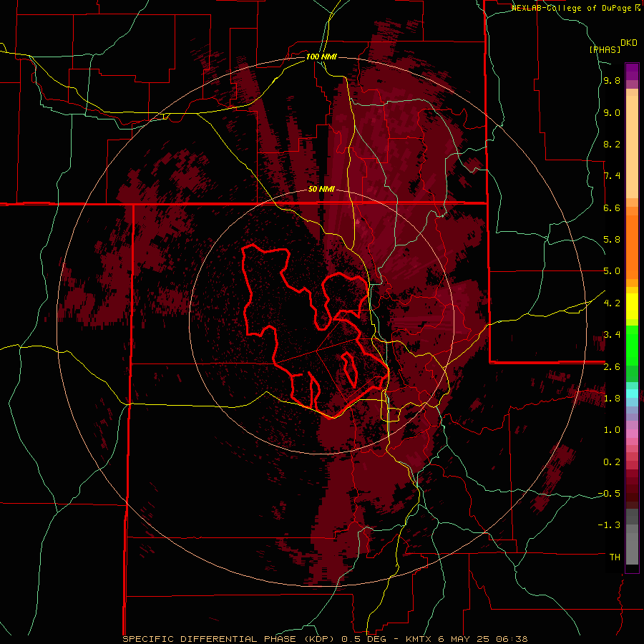Click the 9.0 value on the color scale
The height and width of the screenshot is (644, 644).
[612, 112]
